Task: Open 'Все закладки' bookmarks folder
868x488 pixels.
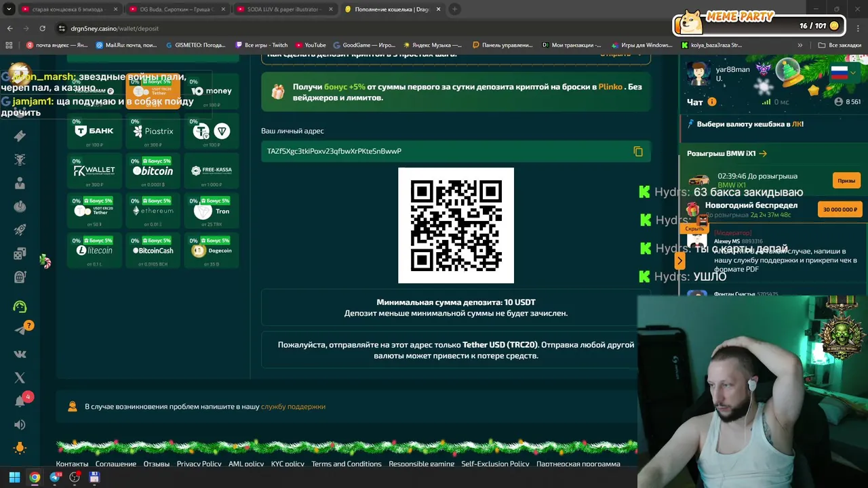Action: [x=840, y=45]
